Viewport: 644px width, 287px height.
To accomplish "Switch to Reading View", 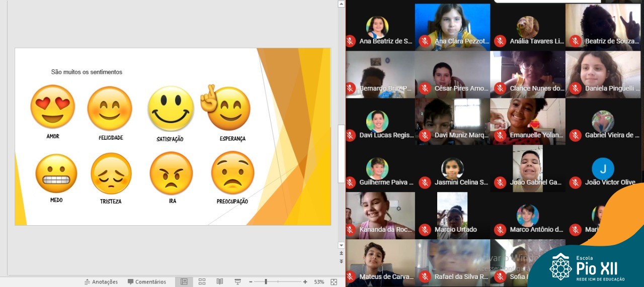I will (x=219, y=282).
